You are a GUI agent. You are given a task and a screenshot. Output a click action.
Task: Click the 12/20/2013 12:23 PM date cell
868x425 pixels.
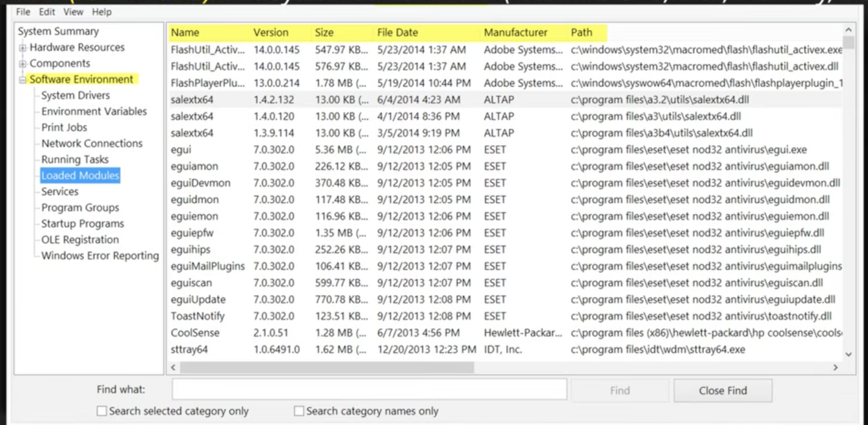tap(427, 349)
